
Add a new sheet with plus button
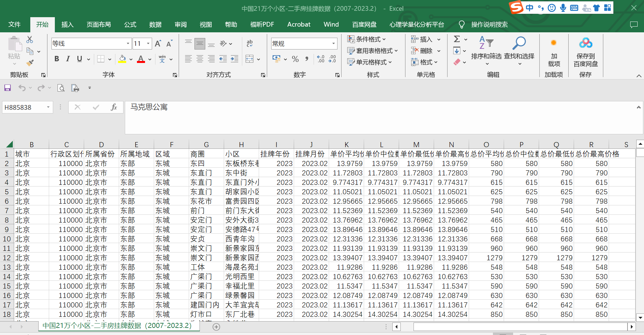(216, 327)
